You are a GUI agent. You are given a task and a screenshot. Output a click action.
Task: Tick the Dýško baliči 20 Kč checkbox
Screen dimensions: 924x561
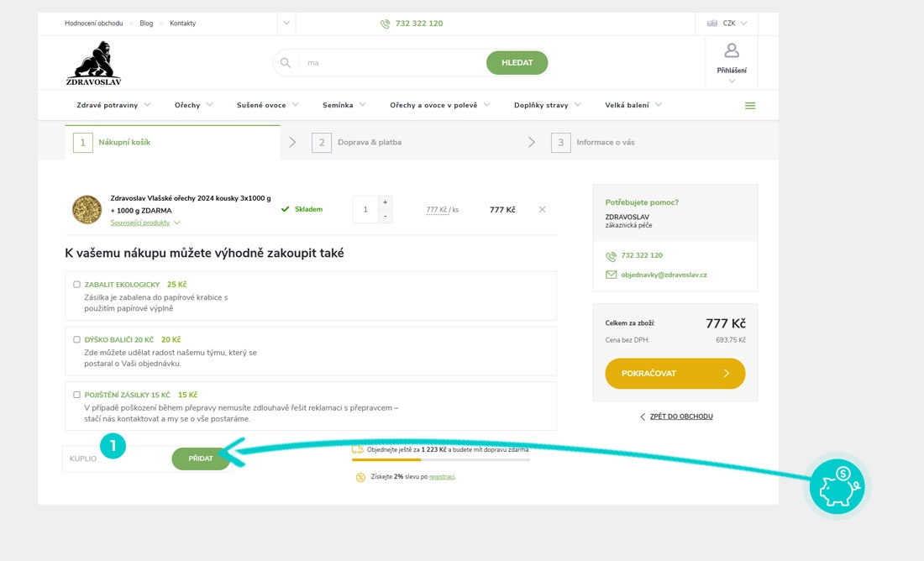point(77,340)
